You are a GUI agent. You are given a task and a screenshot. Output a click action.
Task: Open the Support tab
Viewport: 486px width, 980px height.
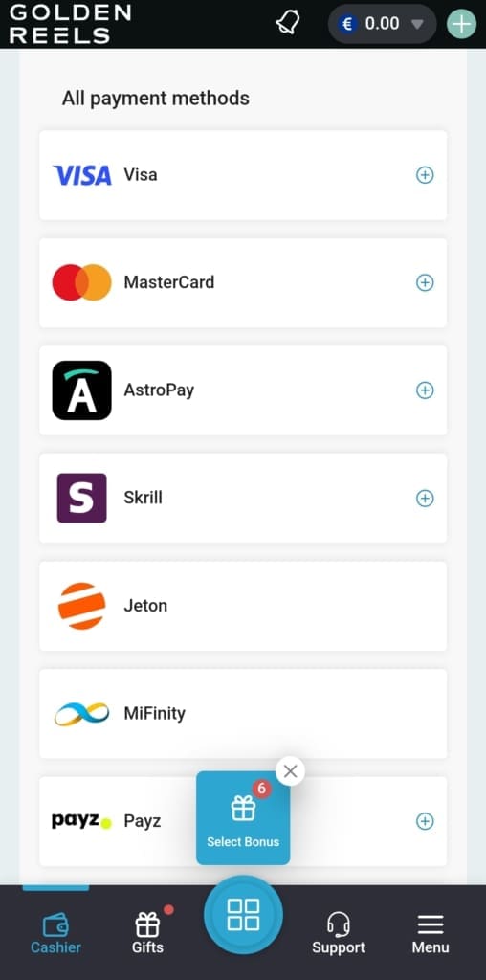(x=339, y=932)
